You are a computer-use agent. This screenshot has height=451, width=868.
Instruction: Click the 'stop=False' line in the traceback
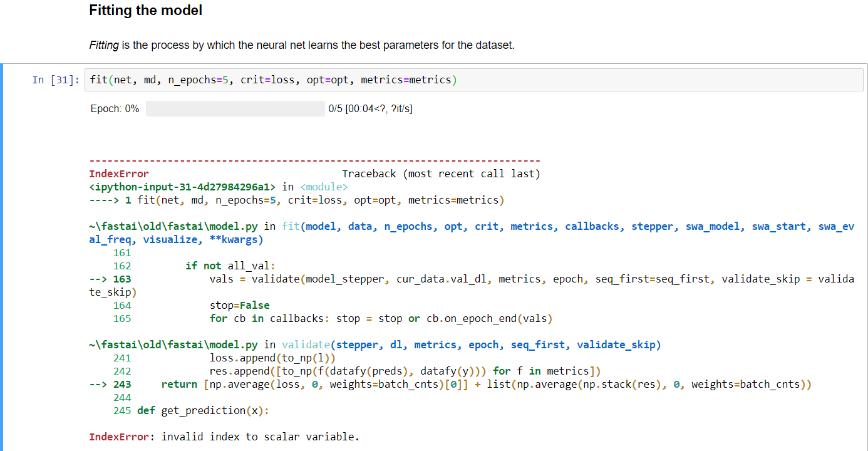[x=239, y=306]
